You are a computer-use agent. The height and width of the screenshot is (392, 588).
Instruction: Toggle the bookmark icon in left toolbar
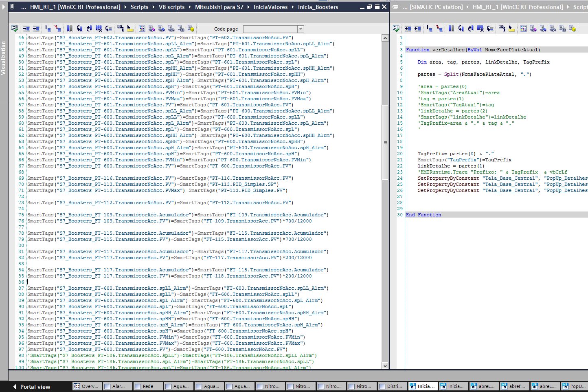pos(70,29)
